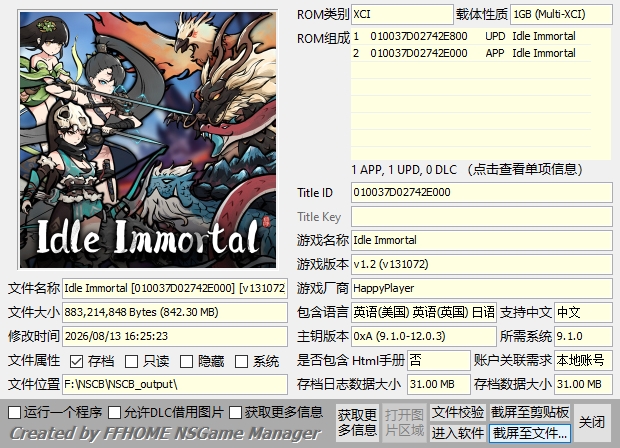Click 截屏至剪贴板 button
The height and width of the screenshot is (448, 620).
(x=530, y=412)
